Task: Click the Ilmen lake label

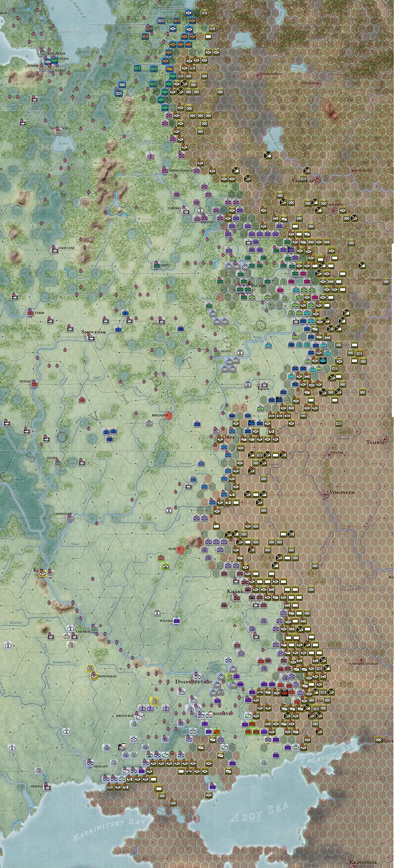Action: [63, 144]
